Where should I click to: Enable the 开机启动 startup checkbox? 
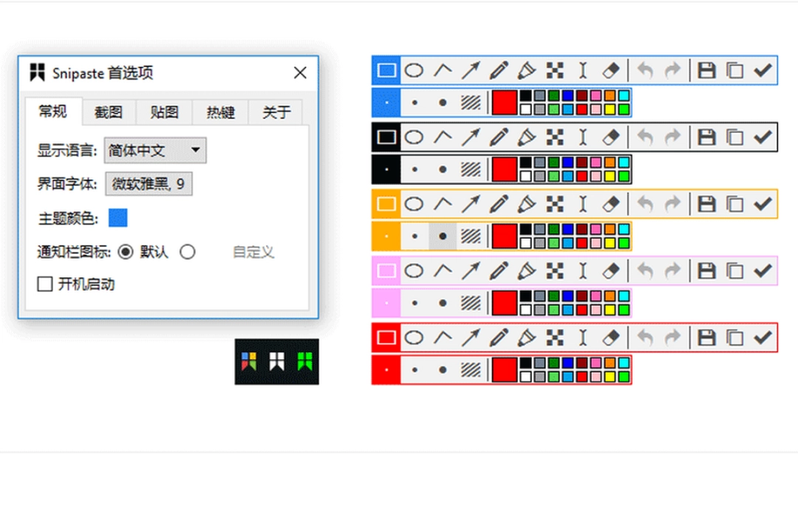coord(44,284)
